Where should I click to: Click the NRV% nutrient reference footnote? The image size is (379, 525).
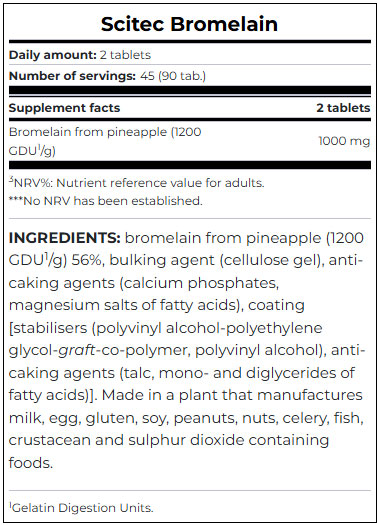pos(137,183)
